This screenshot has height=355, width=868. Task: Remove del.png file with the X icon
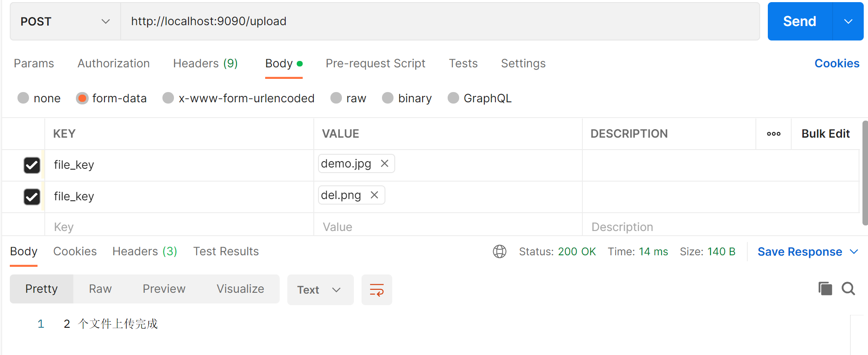pyautogui.click(x=374, y=195)
